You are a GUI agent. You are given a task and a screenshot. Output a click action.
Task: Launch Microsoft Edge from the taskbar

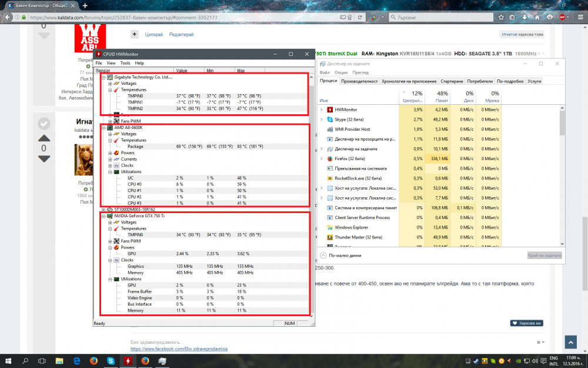click(76, 361)
